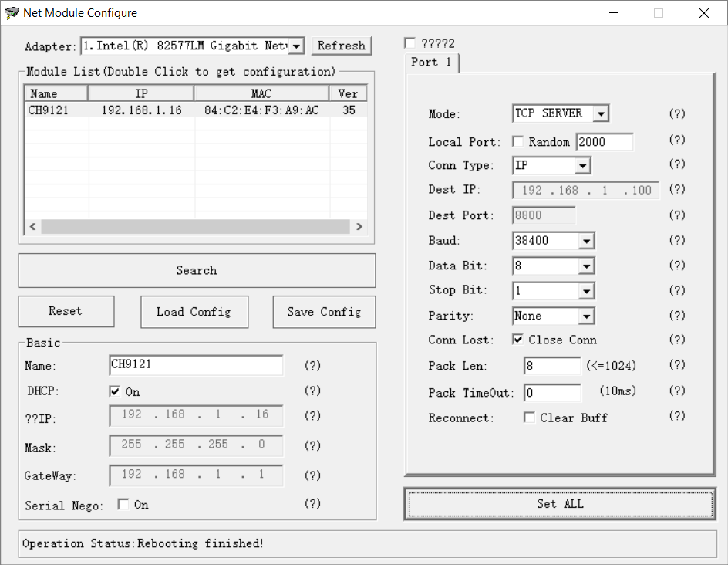The width and height of the screenshot is (728, 565).
Task: Click the help (?) next to Conn Type
Action: pos(677,164)
